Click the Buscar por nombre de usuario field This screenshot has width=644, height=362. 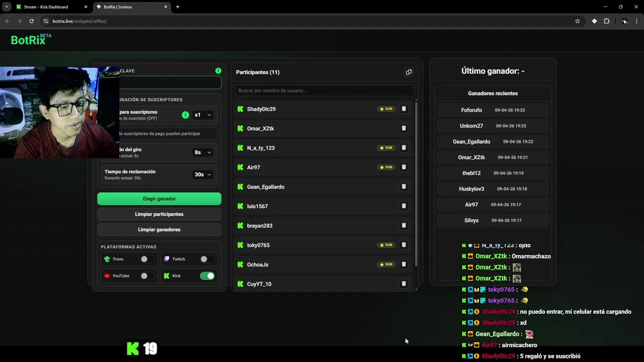click(x=325, y=90)
